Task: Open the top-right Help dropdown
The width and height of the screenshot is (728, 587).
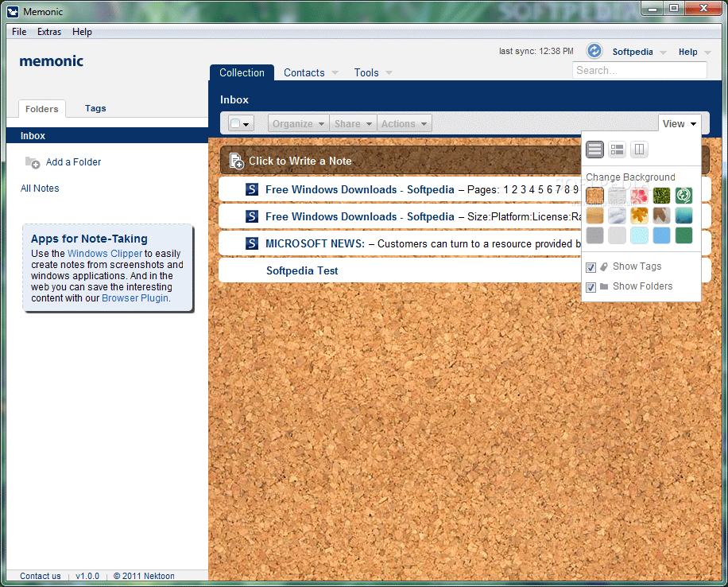Action: tap(694, 52)
